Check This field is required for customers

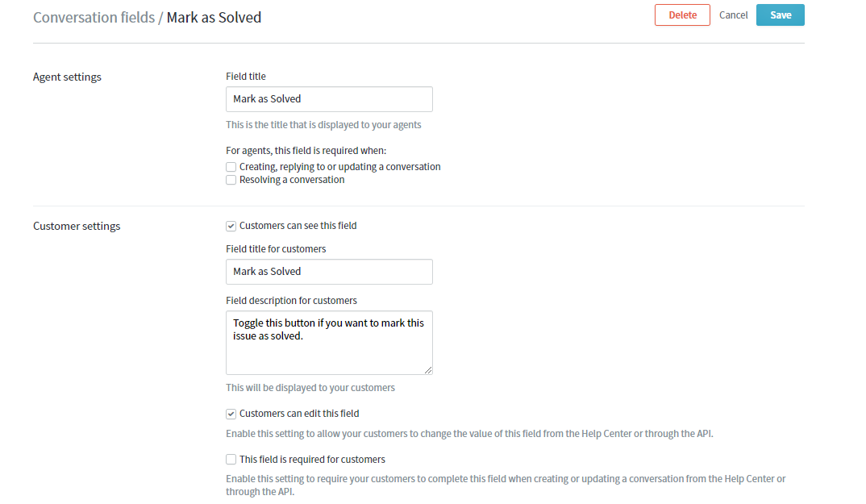(x=231, y=460)
